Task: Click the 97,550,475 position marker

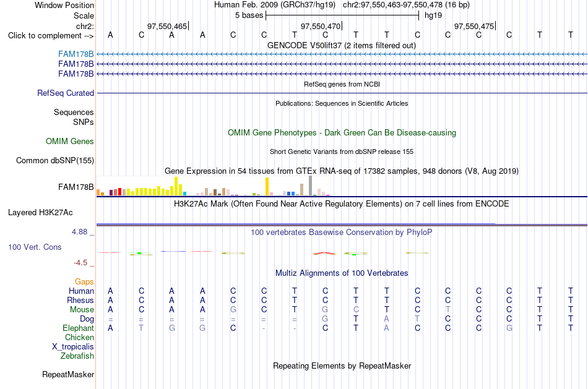Action: click(x=474, y=26)
